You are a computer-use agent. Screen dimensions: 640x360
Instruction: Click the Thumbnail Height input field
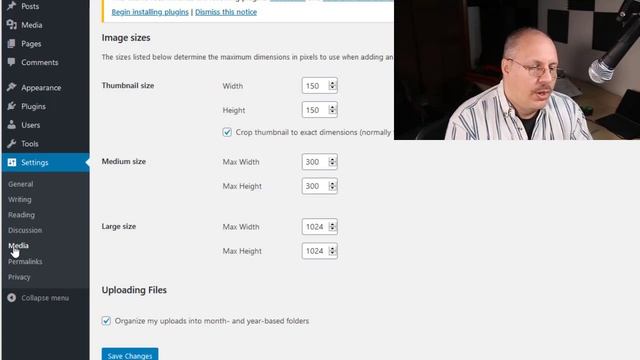[319, 110]
